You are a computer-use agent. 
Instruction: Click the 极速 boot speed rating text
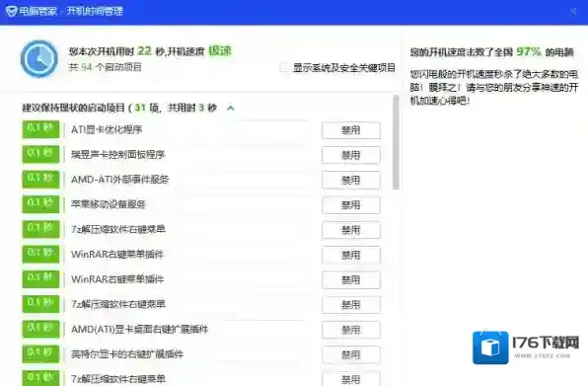point(220,50)
